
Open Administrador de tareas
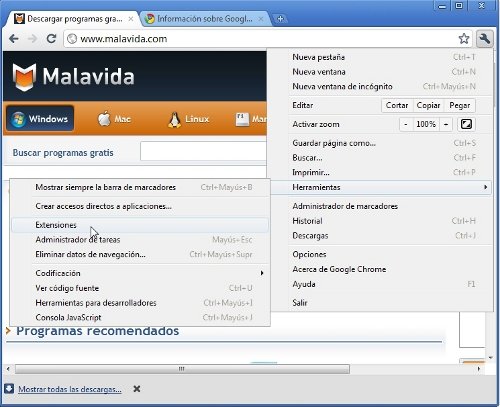(140, 240)
